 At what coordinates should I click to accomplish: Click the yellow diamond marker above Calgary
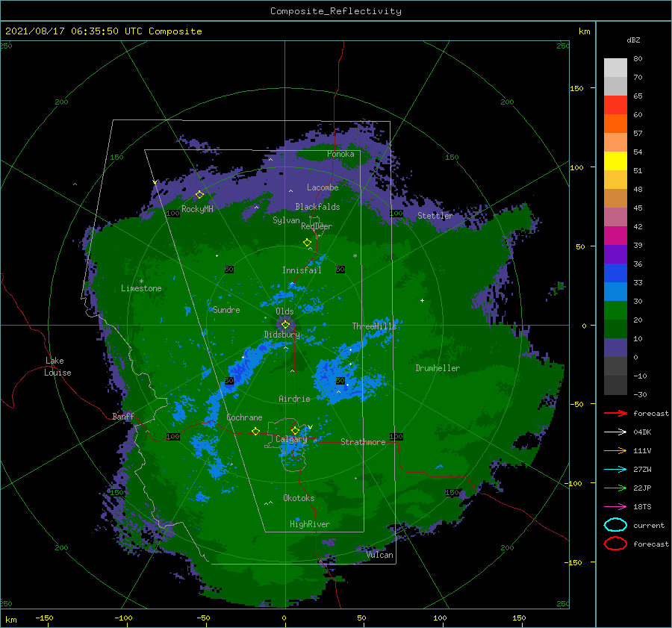pyautogui.click(x=295, y=430)
